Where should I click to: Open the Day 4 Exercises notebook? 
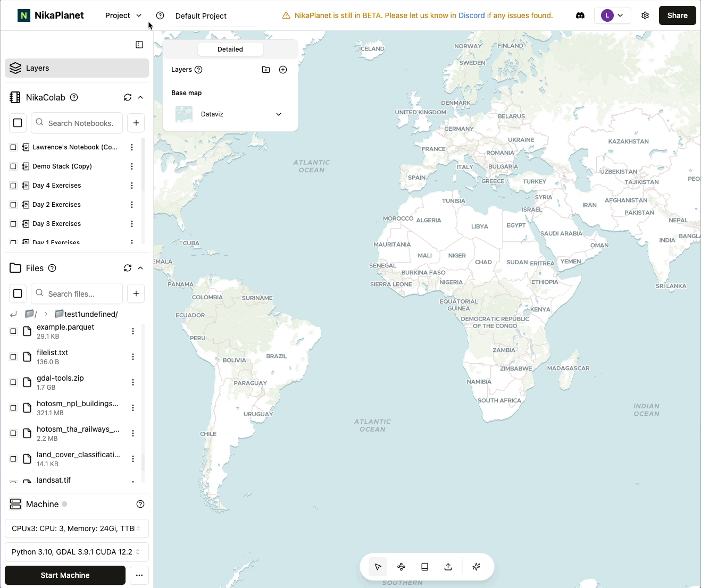point(57,186)
